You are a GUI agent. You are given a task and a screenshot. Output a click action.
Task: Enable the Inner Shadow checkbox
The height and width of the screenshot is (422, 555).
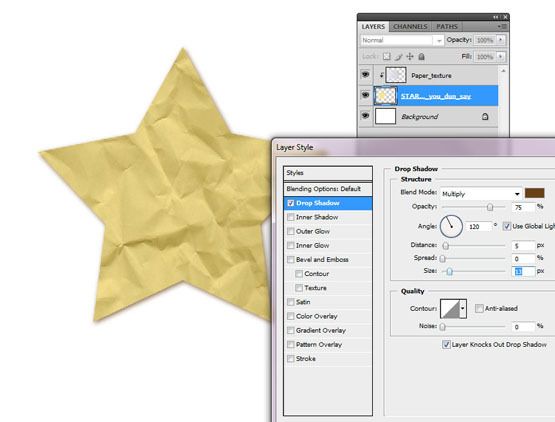pos(291,217)
